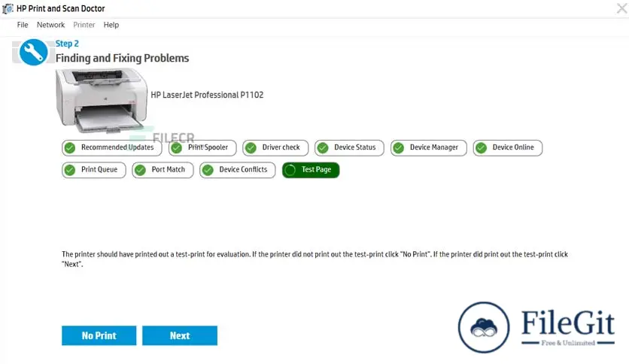Click the green checkmark beside Device Status
The image size is (629, 364).
coord(323,147)
